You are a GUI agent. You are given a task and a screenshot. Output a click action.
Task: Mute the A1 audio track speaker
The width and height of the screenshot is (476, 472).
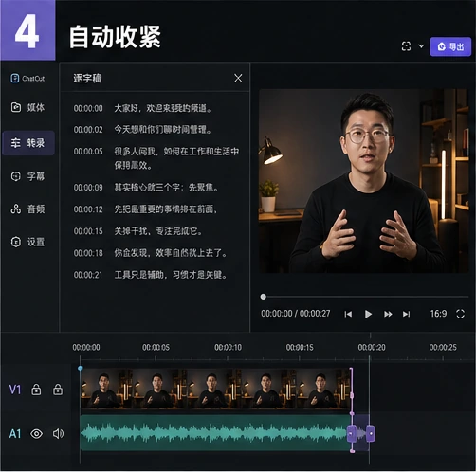(x=58, y=434)
